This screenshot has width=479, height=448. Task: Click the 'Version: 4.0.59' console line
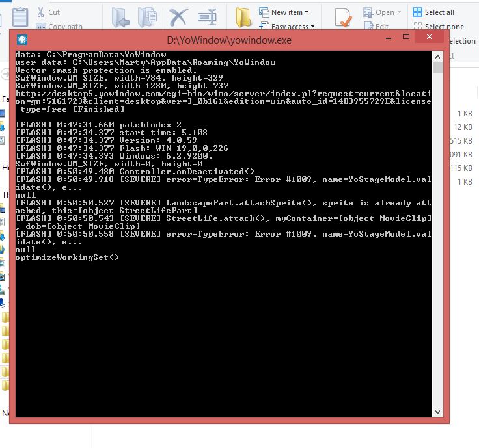click(x=106, y=140)
